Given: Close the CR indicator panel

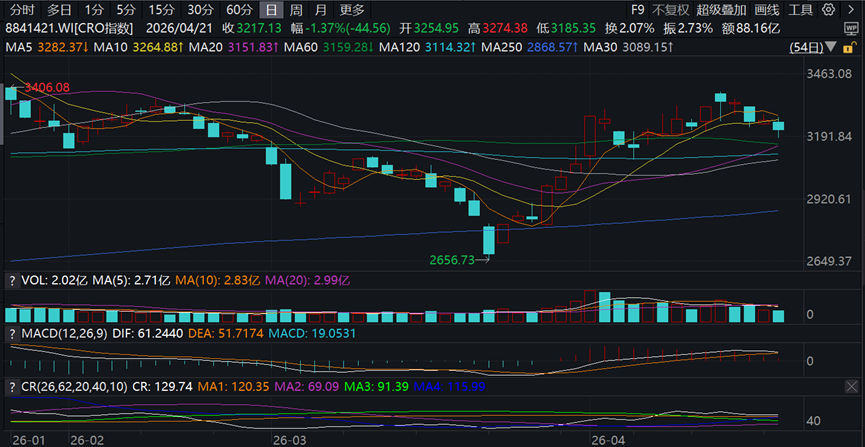Looking at the screenshot, I should pos(850,387).
